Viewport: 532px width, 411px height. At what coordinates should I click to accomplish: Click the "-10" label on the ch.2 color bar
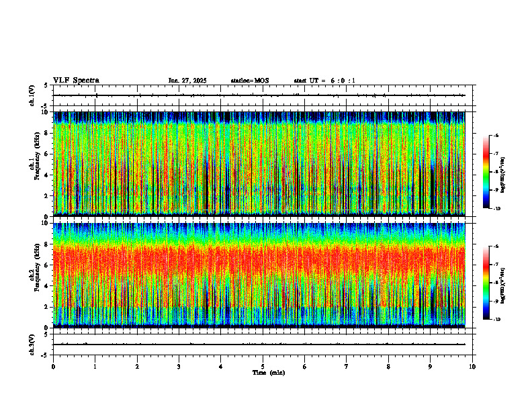(496, 319)
